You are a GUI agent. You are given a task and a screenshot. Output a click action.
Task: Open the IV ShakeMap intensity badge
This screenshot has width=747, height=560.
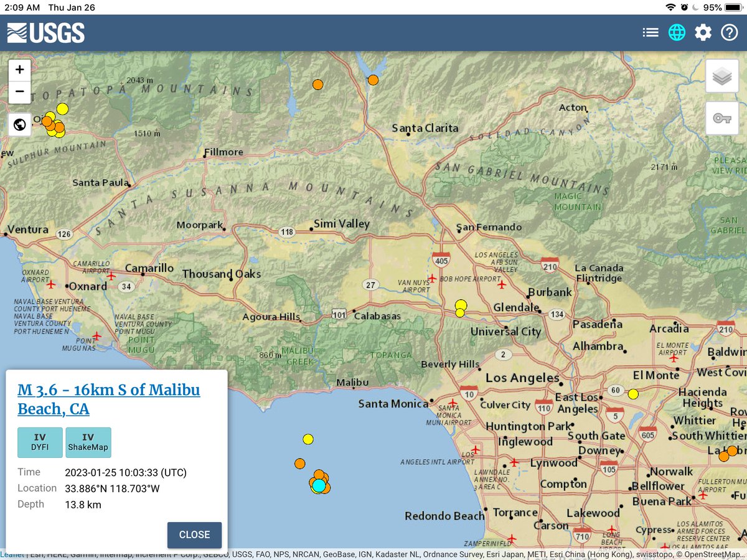[88, 442]
